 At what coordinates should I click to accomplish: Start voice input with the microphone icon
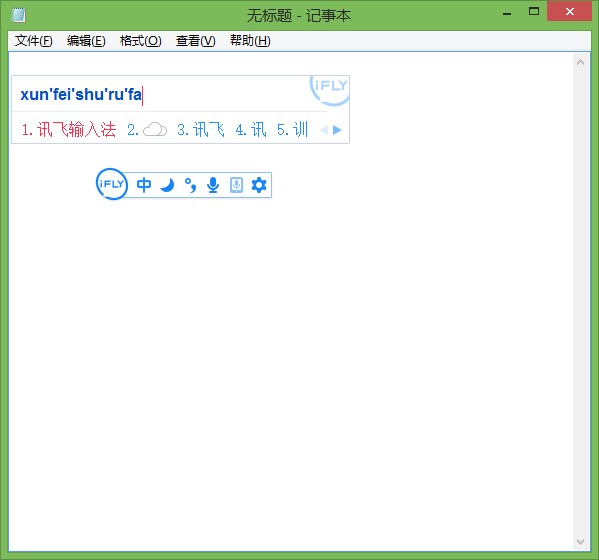pyautogui.click(x=213, y=185)
